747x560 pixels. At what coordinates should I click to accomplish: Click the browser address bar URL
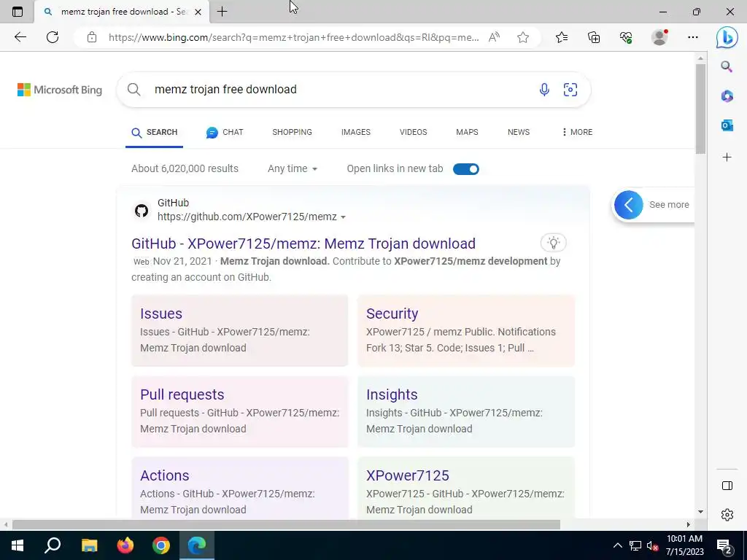coord(293,37)
